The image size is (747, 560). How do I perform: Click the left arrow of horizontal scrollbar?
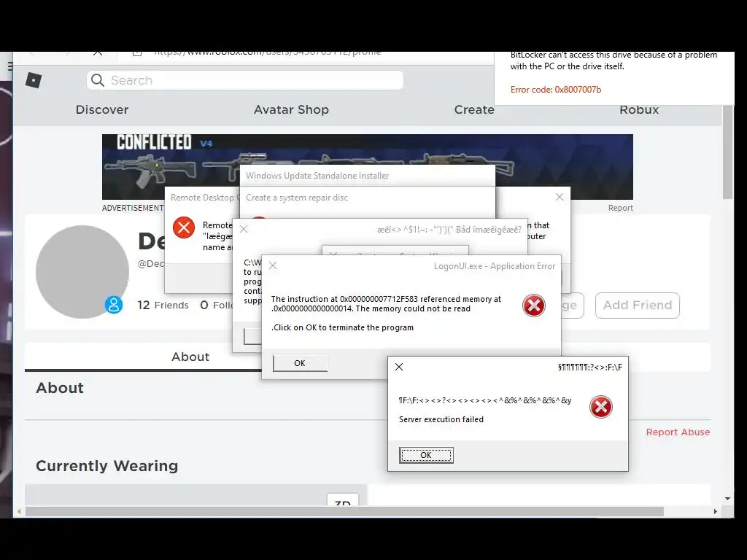tap(19, 511)
